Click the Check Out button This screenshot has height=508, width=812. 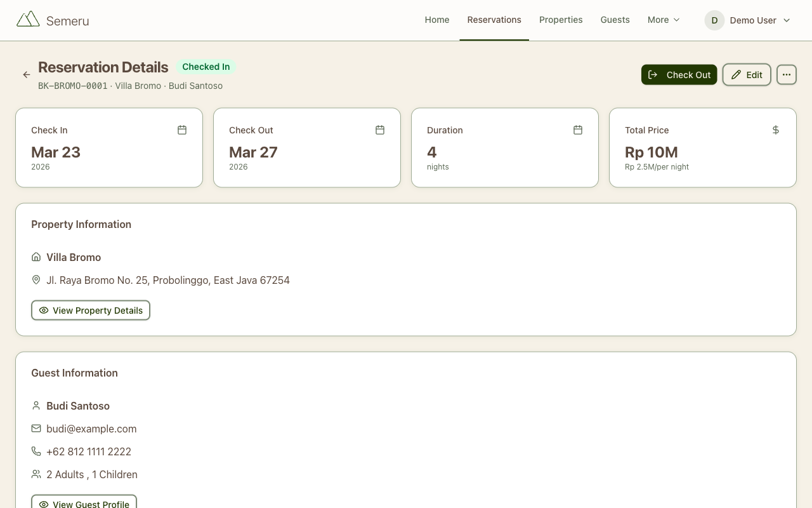tap(679, 75)
